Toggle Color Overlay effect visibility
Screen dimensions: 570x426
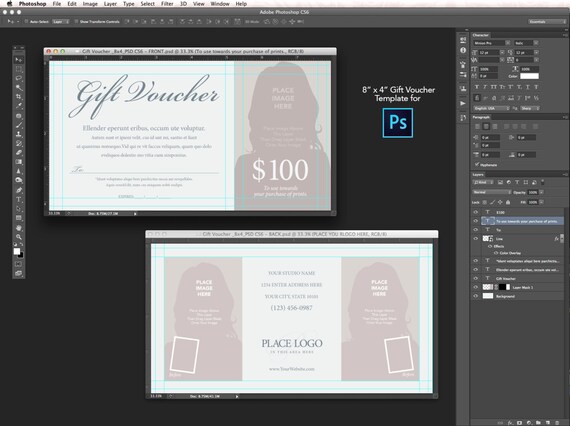click(496, 253)
